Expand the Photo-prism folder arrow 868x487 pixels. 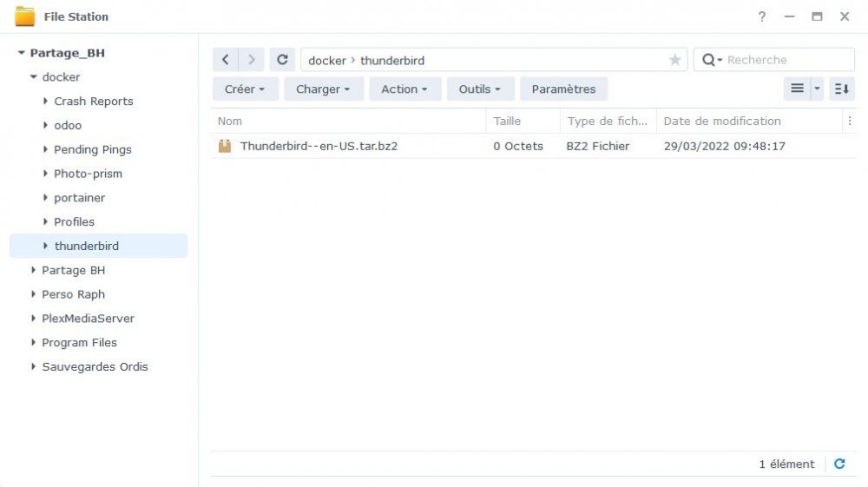click(45, 174)
